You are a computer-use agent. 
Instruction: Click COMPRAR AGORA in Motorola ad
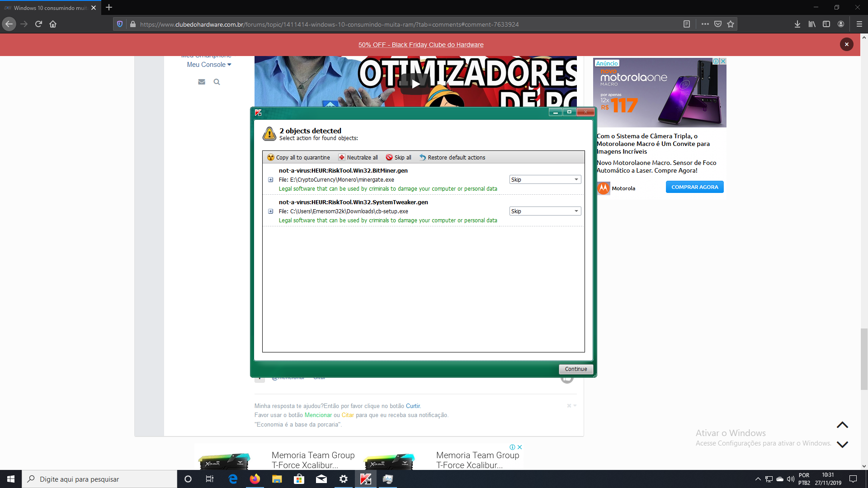(x=694, y=187)
